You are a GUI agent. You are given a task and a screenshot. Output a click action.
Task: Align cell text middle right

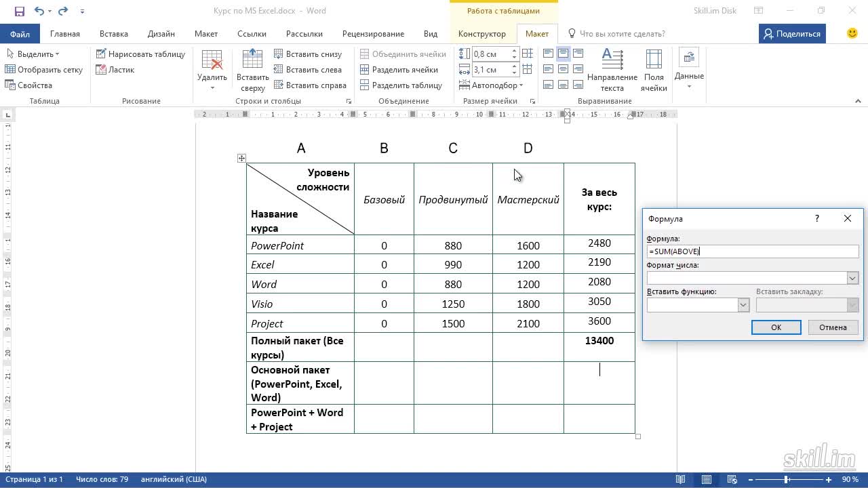pyautogui.click(x=578, y=69)
